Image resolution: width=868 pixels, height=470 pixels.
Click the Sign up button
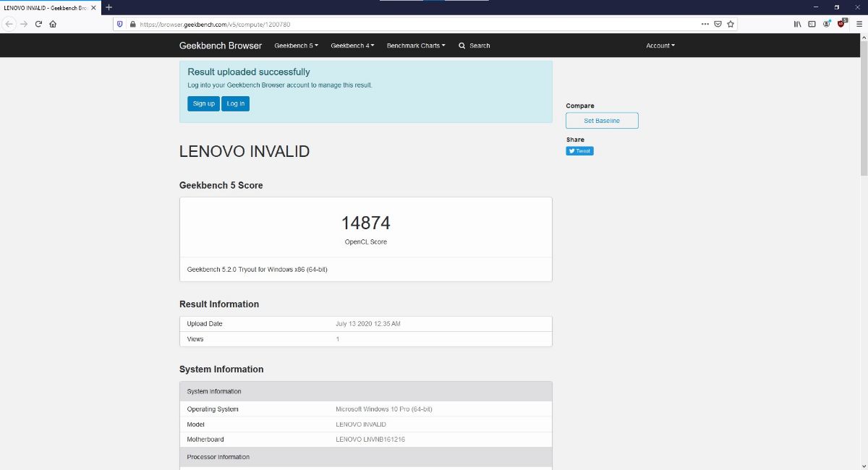tap(203, 103)
